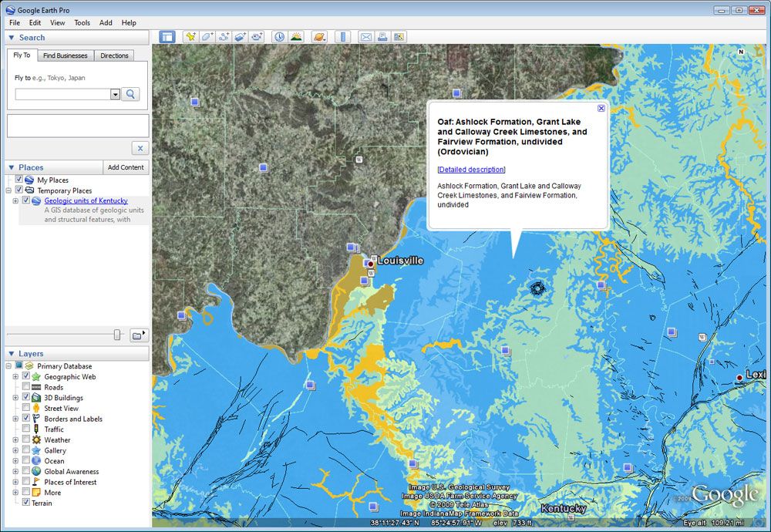Clear search results with X button
Screen dimensions: 771x532
click(x=140, y=148)
